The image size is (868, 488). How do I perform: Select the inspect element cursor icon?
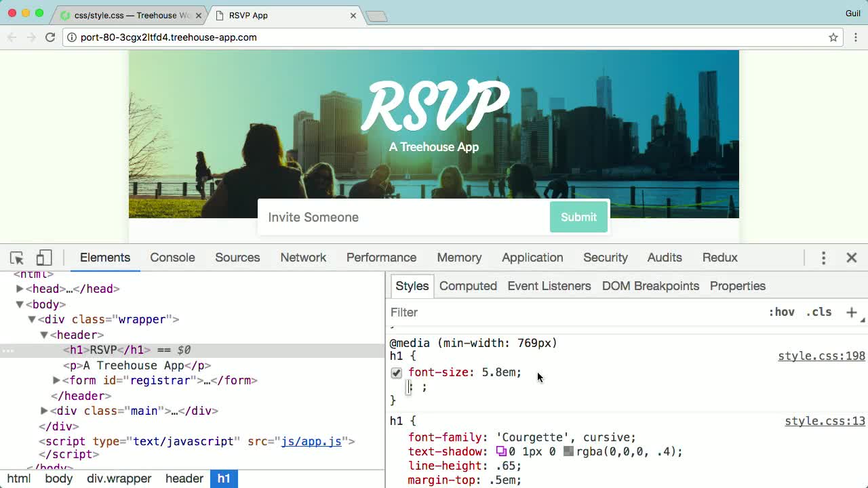pyautogui.click(x=16, y=258)
